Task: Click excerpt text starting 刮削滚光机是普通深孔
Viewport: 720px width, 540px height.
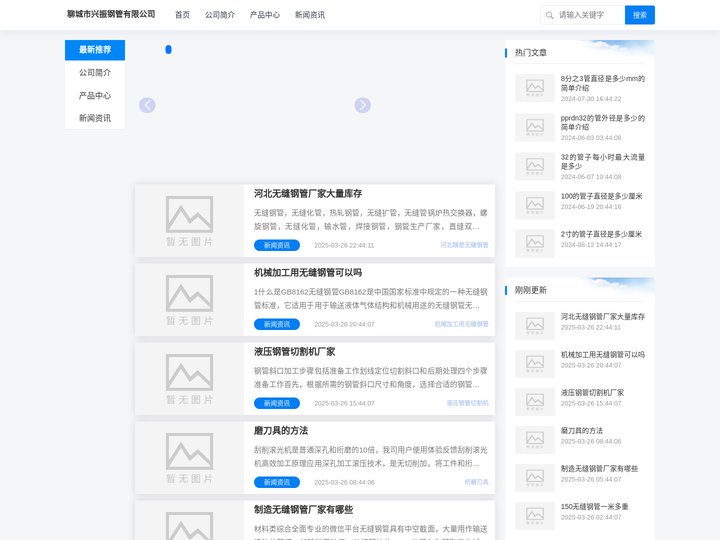Action: [x=371, y=456]
